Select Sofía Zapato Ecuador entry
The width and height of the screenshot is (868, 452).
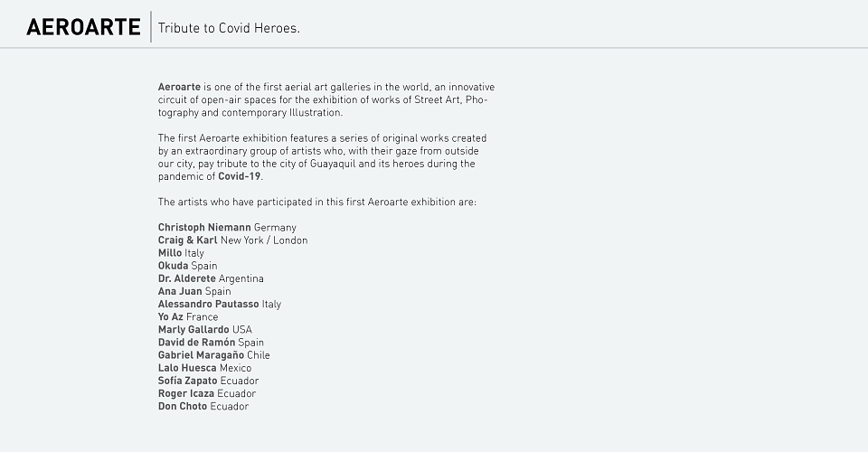pos(208,380)
